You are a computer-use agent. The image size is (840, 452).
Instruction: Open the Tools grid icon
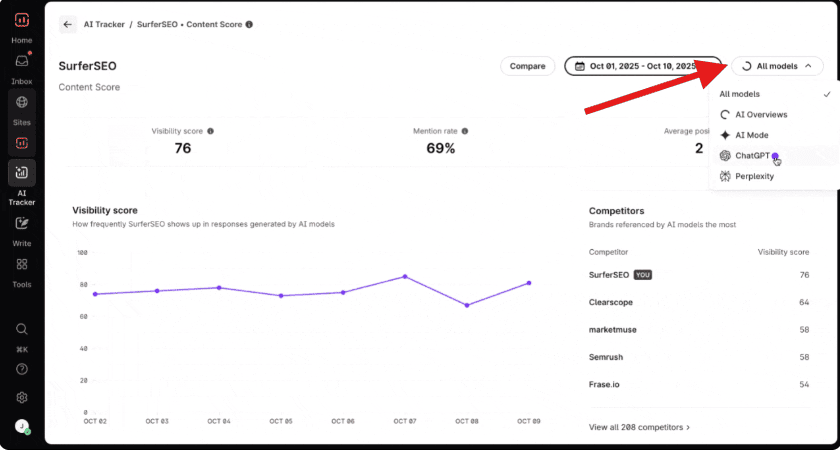pos(21,265)
